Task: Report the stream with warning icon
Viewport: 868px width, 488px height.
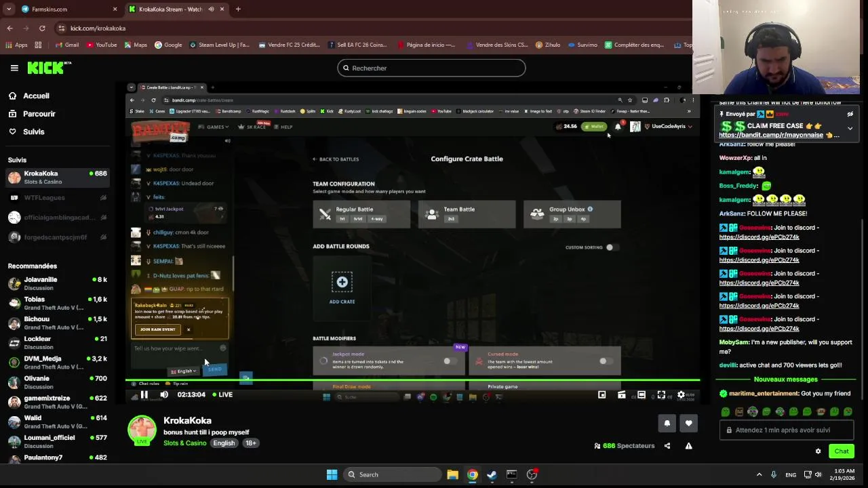Action: coord(688,446)
